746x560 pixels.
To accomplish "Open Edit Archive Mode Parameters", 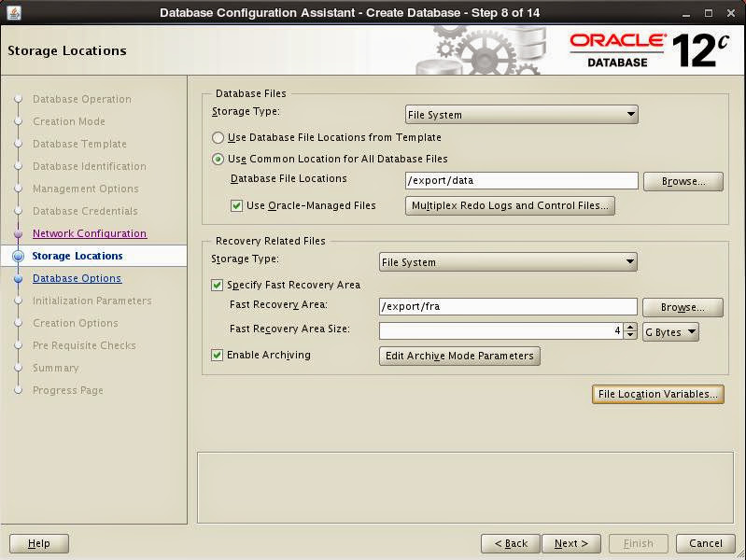I will 459,356.
